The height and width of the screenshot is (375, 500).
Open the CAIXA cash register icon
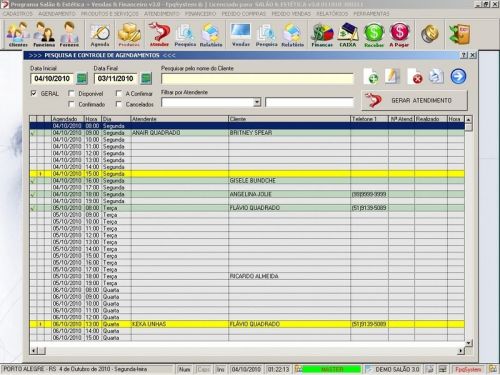[x=348, y=34]
